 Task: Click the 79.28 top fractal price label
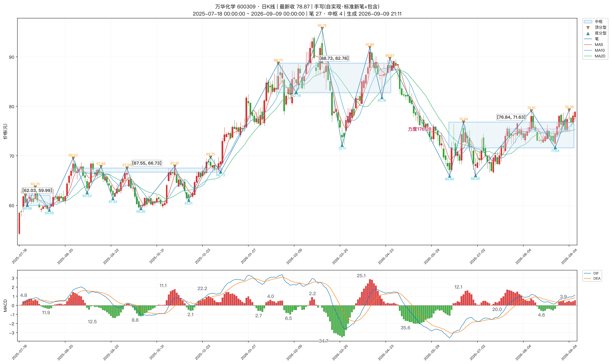(569, 107)
